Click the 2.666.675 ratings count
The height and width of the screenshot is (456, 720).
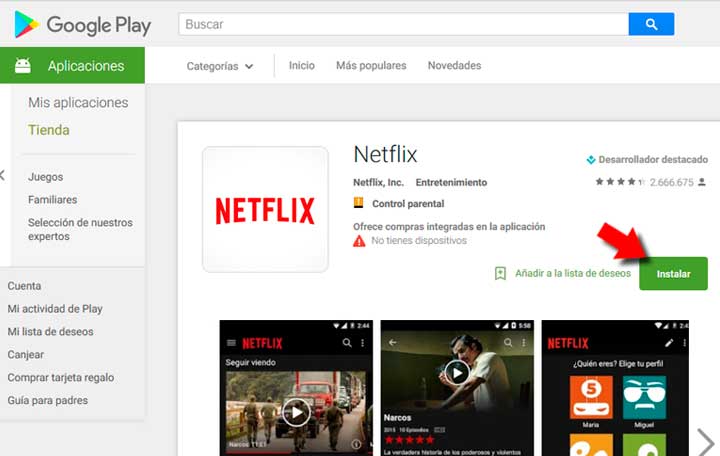coord(671,182)
